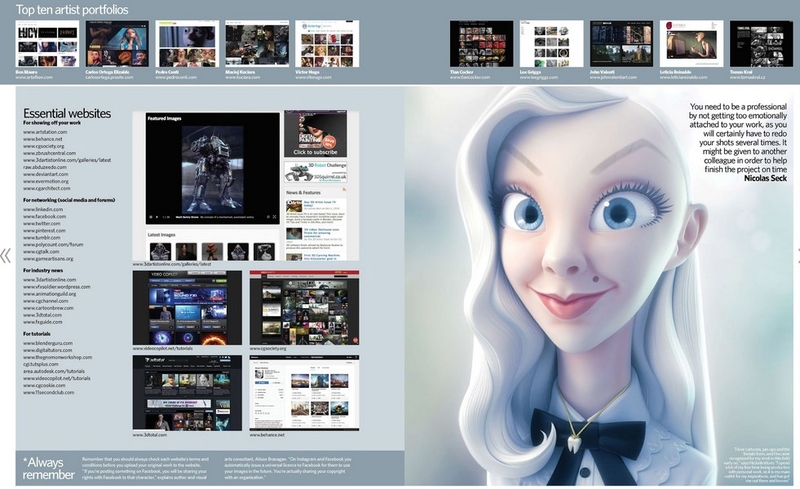800x489 pixels.
Task: Click www.cgsociety.org in websites list
Action: (43, 146)
